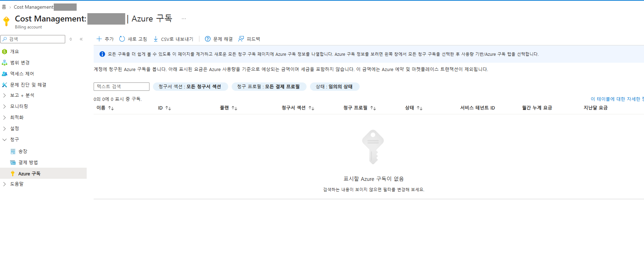Sort by 청구서 섹션 column arrows
Image resolution: width=644 pixels, height=264 pixels.
(x=311, y=108)
